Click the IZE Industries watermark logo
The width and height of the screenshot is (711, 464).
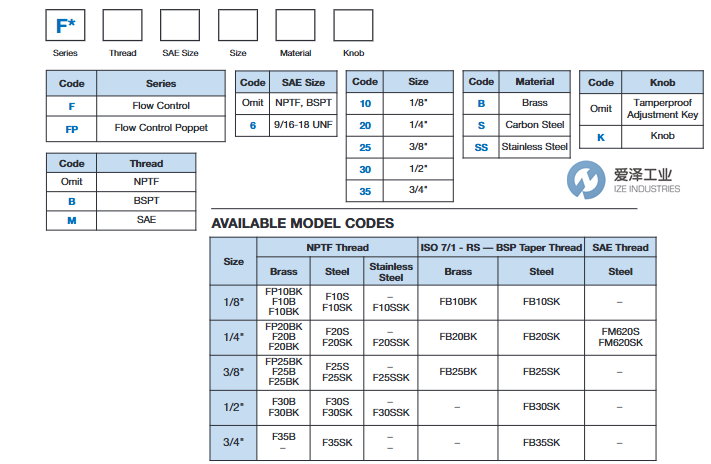point(621,180)
